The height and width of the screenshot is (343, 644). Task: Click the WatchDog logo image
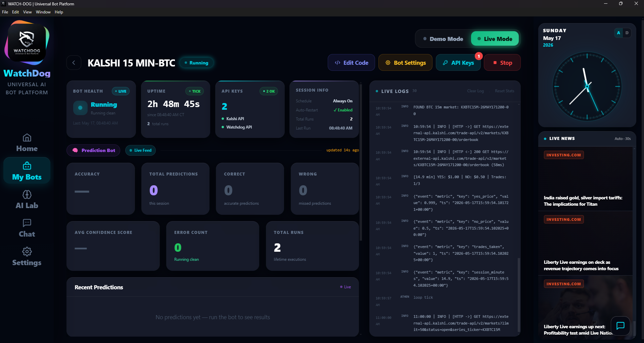(27, 43)
